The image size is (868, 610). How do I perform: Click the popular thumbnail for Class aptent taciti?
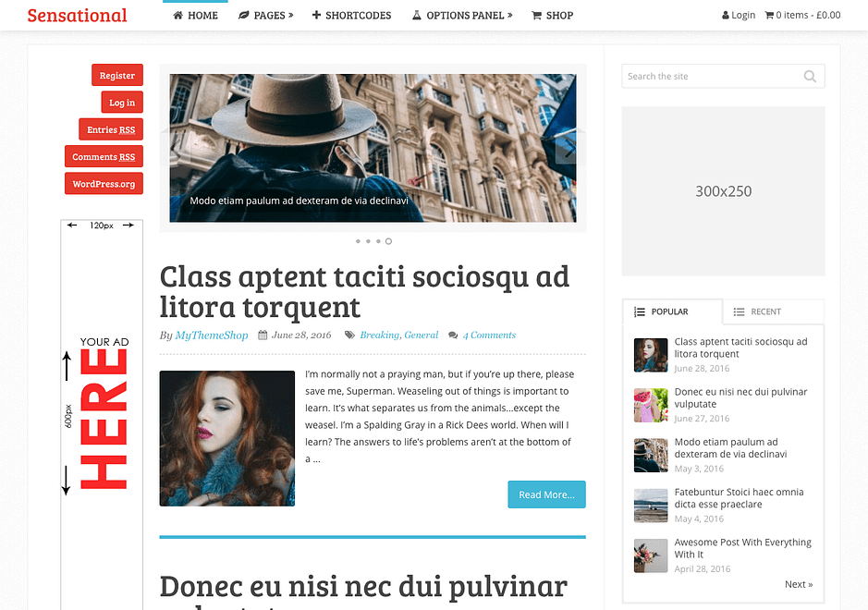(x=651, y=355)
